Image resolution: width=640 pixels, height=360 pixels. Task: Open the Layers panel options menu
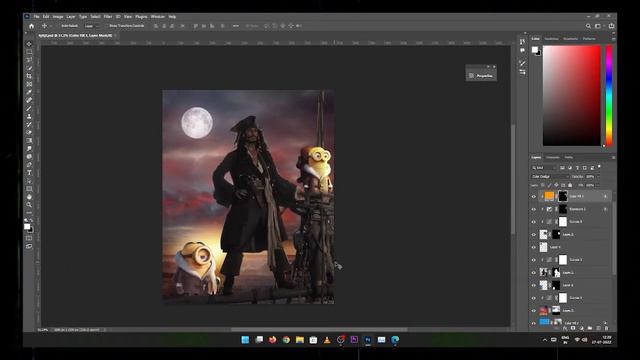[613, 158]
